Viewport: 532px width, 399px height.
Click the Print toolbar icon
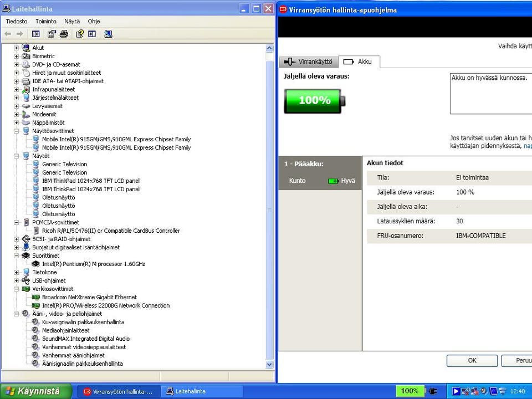click(64, 34)
